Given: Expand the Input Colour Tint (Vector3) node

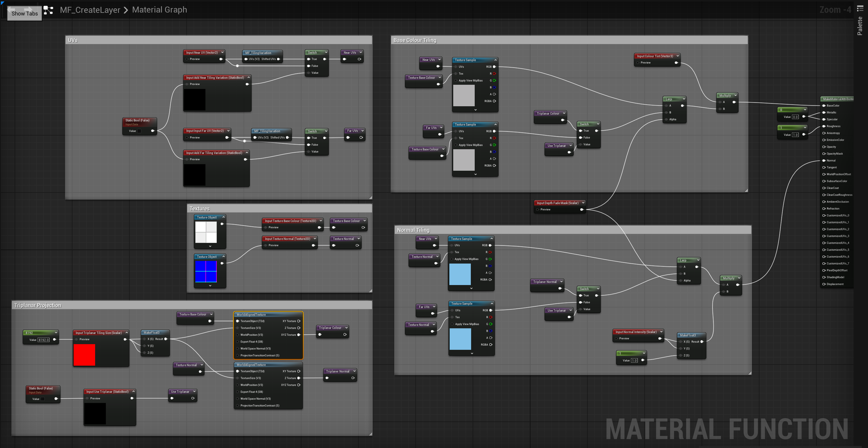Looking at the screenshot, I should pos(677,56).
